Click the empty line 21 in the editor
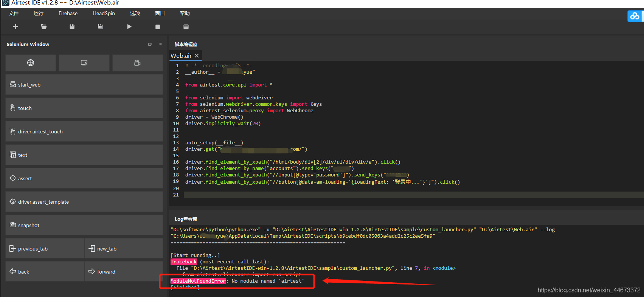The image size is (644, 297). click(414, 195)
